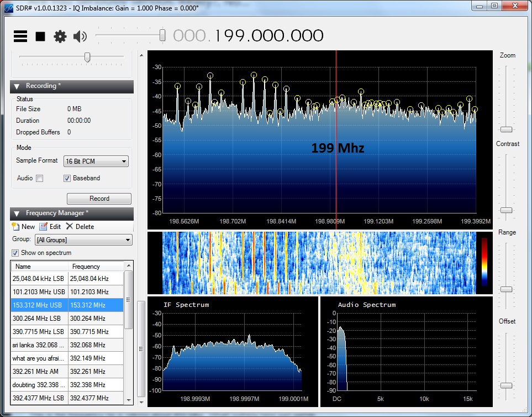Collapse the Frequency Manager panel
The image size is (532, 417).
coord(16,213)
